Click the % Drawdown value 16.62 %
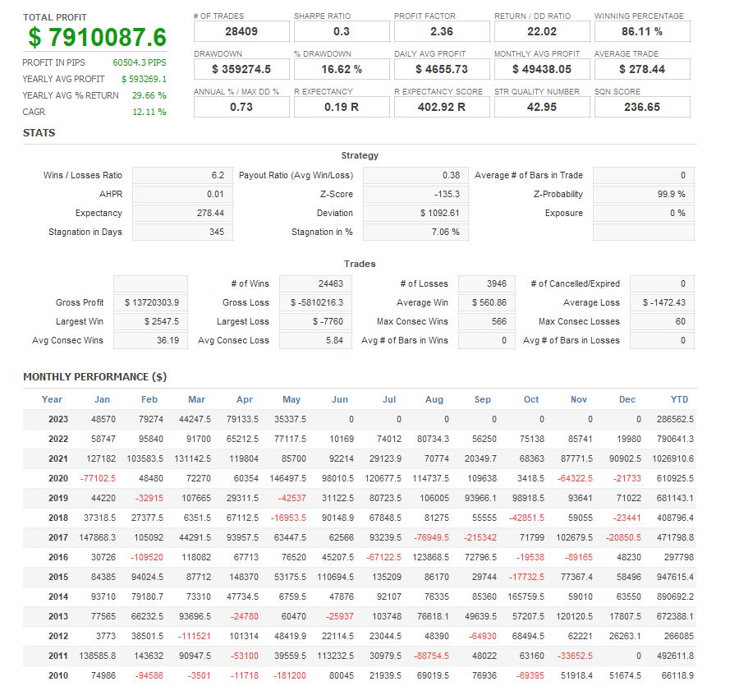Image resolution: width=739 pixels, height=700 pixels. pos(342,69)
